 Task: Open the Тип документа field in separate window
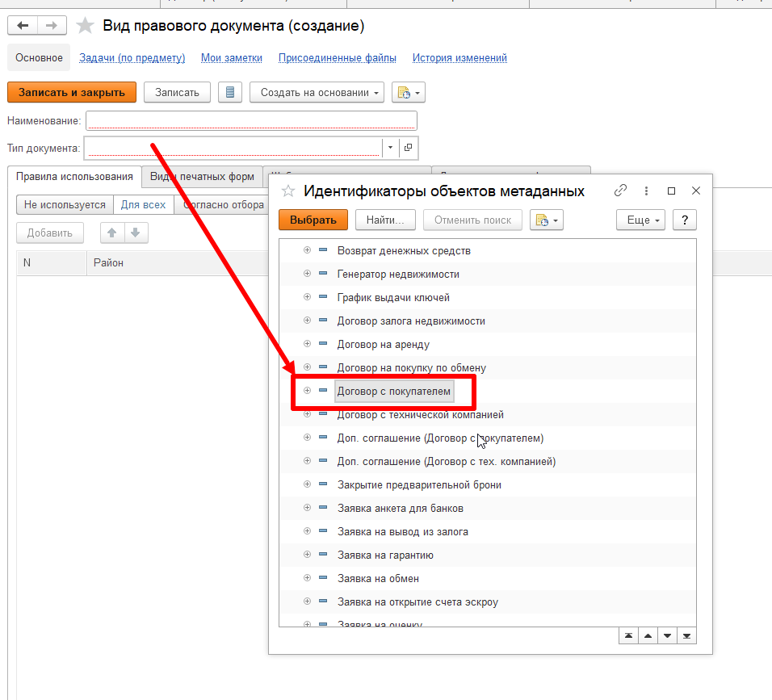click(x=408, y=148)
